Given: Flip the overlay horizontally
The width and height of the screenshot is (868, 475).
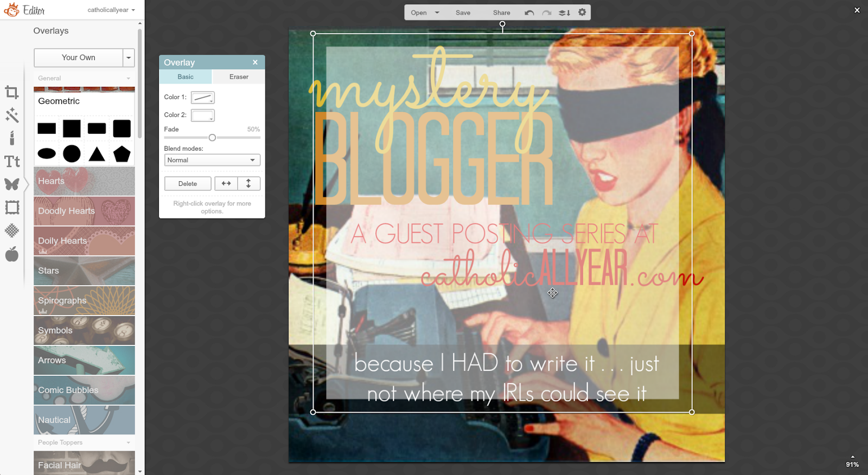Looking at the screenshot, I should click(x=226, y=183).
